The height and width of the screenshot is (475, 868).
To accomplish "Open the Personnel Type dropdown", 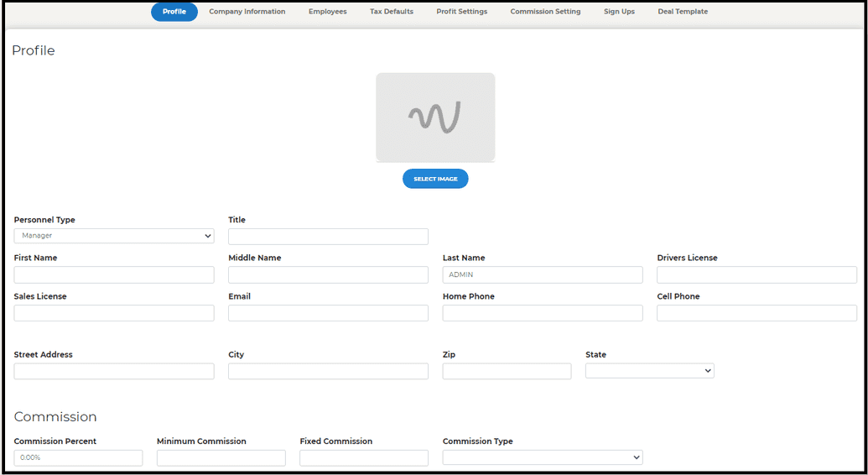I will [x=114, y=236].
